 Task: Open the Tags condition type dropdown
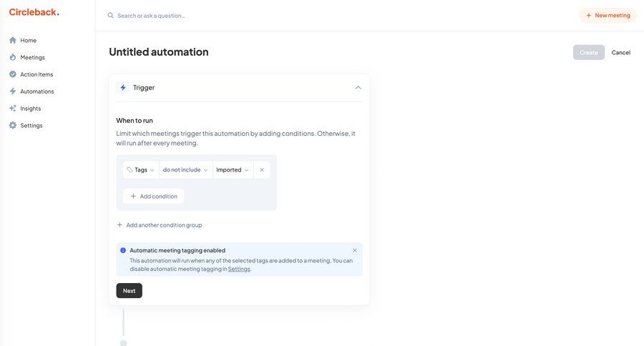point(141,170)
